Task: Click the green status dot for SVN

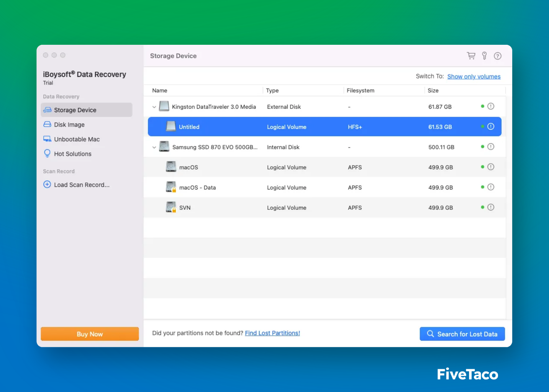Action: click(x=482, y=207)
